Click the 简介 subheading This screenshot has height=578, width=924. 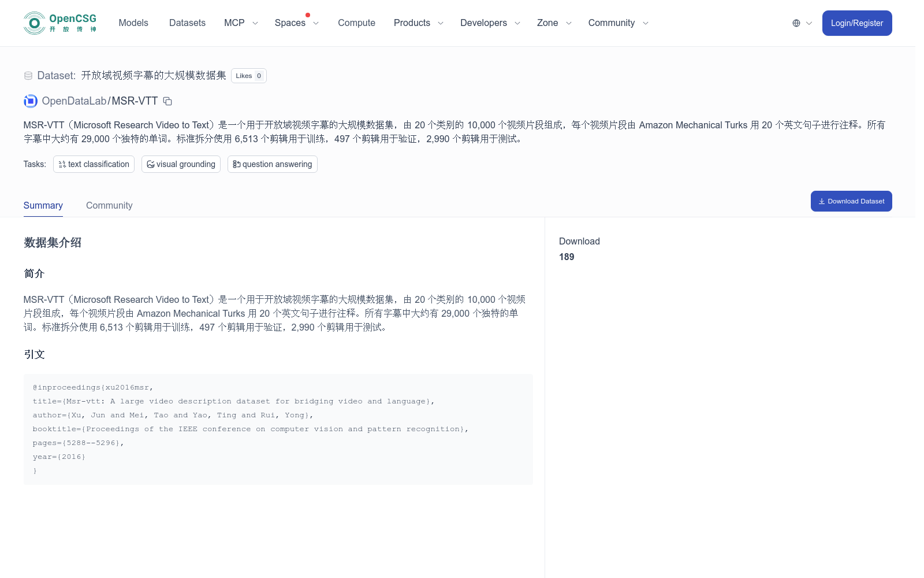pyautogui.click(x=34, y=274)
